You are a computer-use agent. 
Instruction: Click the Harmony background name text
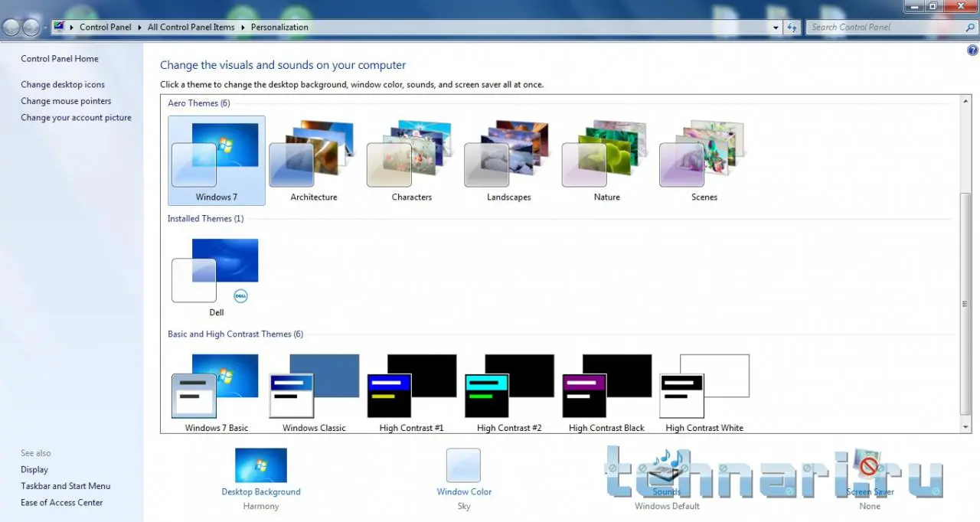tap(261, 507)
